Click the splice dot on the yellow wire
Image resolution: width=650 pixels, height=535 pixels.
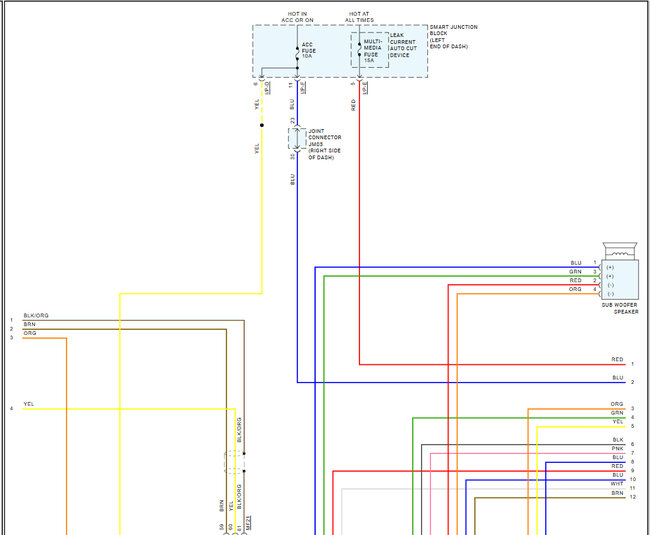[262, 125]
